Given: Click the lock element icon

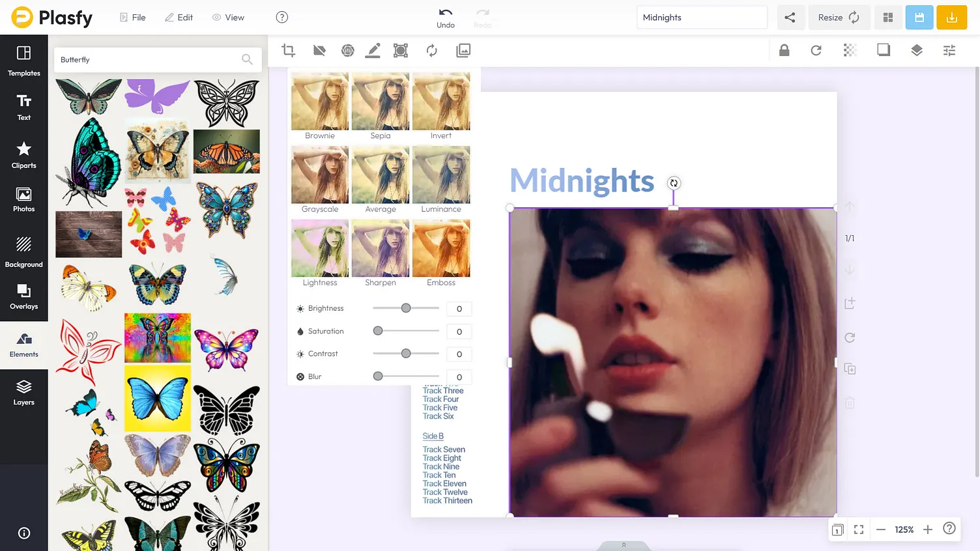Looking at the screenshot, I should point(784,50).
